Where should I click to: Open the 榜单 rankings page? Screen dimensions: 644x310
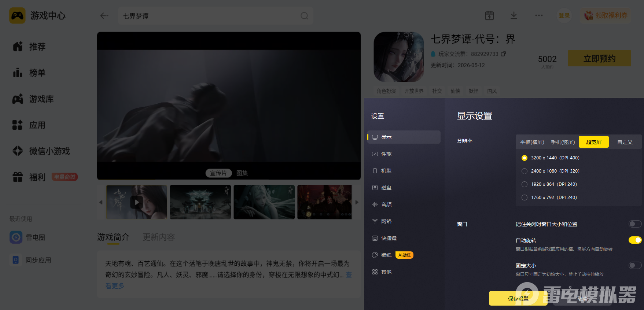(29, 73)
